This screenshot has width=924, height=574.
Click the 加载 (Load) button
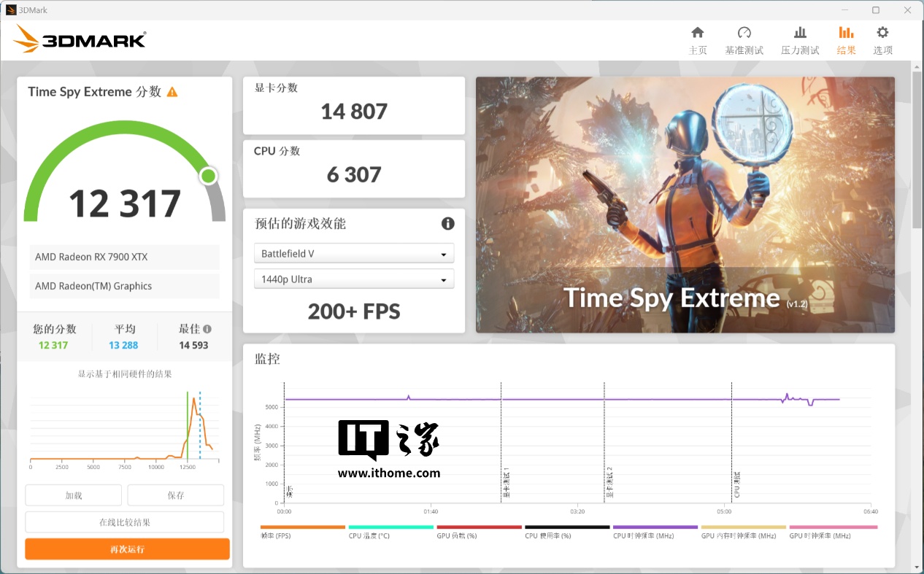click(74, 495)
